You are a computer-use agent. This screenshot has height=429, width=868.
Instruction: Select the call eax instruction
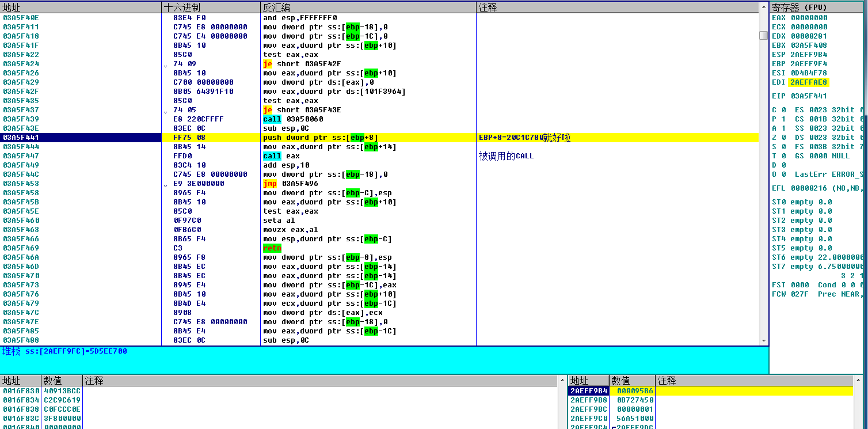coord(281,156)
